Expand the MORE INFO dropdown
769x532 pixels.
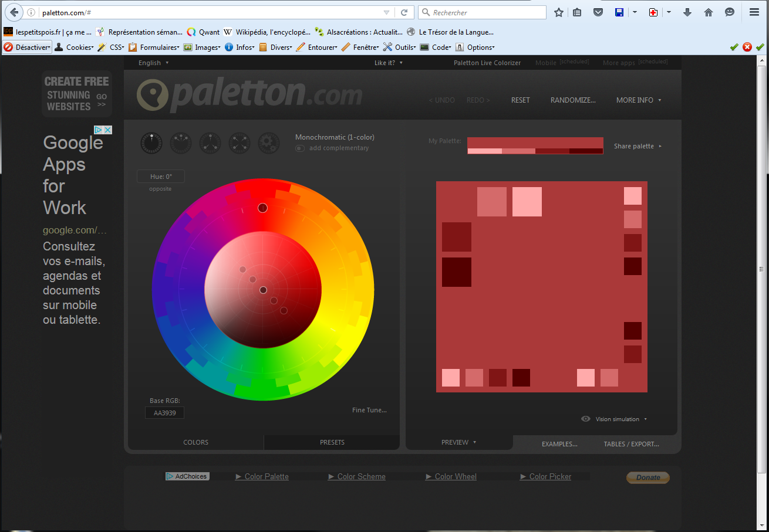pos(638,100)
